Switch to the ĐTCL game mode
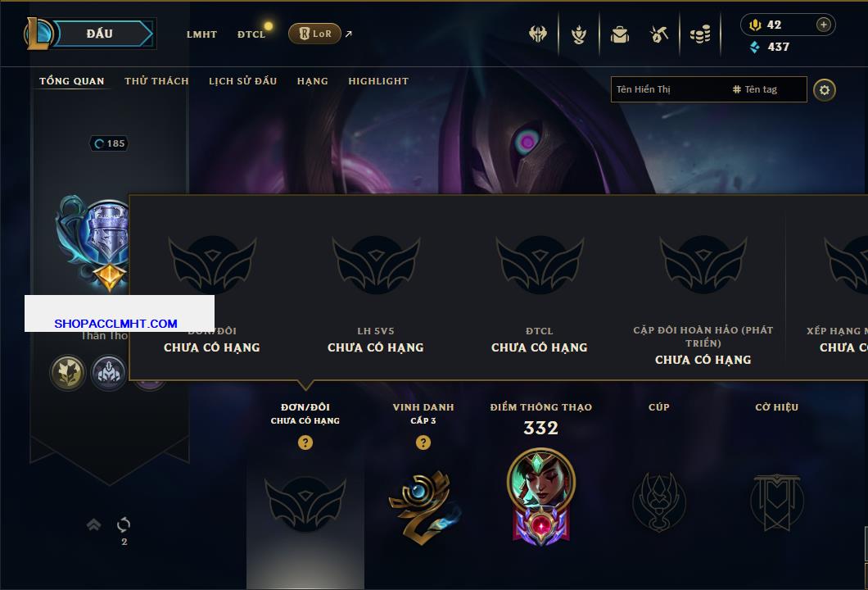Viewport: 868px width, 590px height. click(x=251, y=34)
